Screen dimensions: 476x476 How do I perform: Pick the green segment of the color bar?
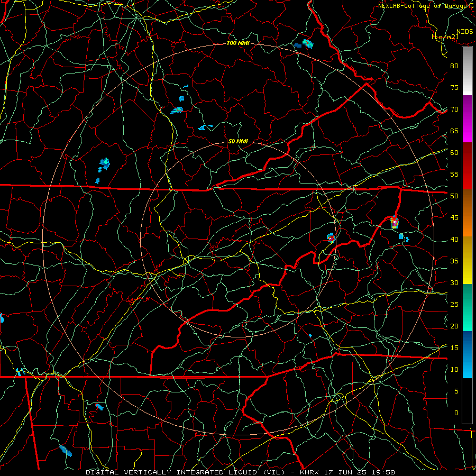tap(467, 307)
